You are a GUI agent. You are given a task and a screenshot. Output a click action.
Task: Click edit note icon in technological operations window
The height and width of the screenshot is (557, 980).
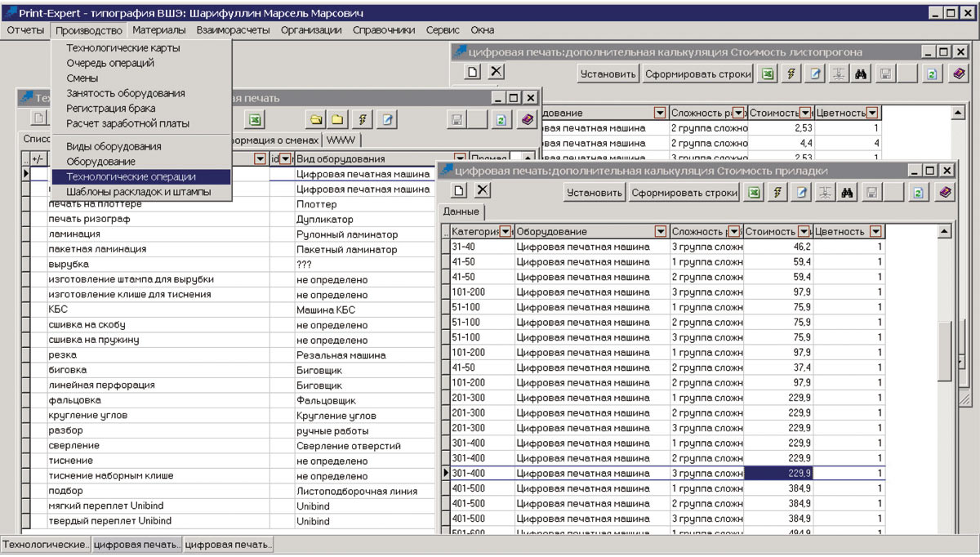[386, 120]
